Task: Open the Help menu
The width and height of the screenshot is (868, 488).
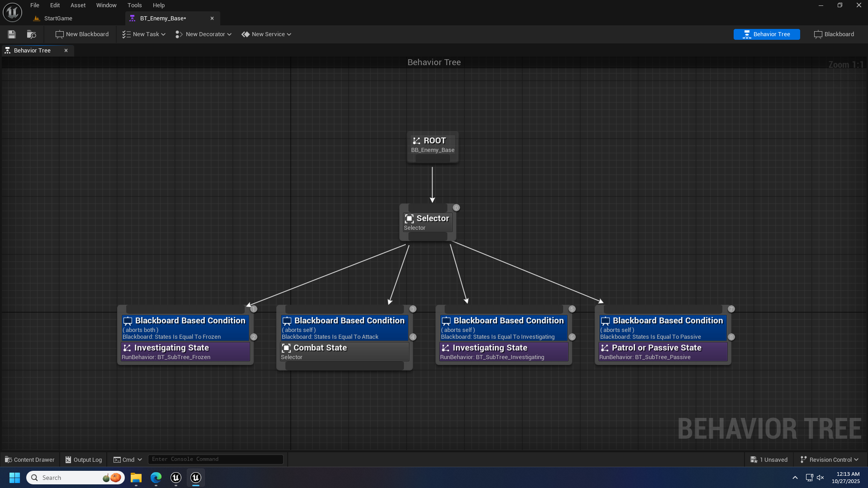Action: point(158,5)
